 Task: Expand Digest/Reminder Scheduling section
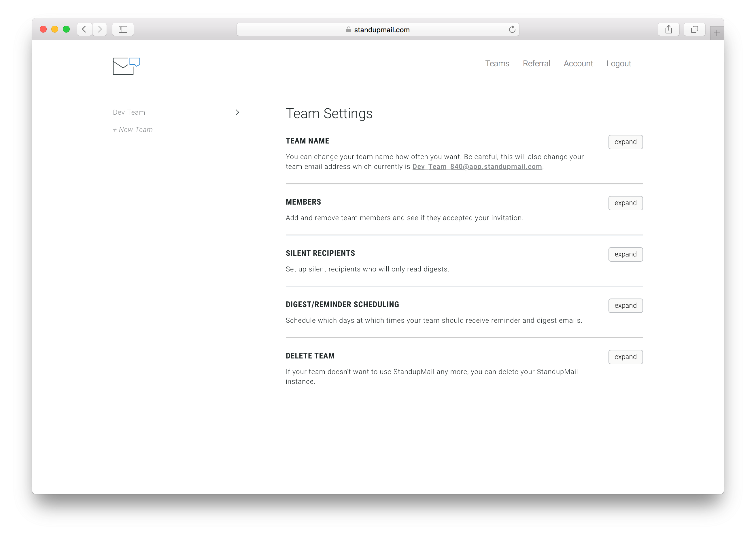pyautogui.click(x=625, y=305)
